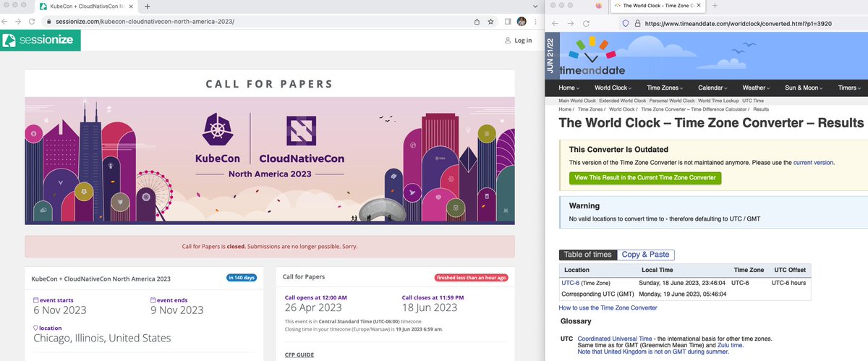Click the '9 Nov 2023' end date
This screenshot has width=868, height=361.
point(176,310)
